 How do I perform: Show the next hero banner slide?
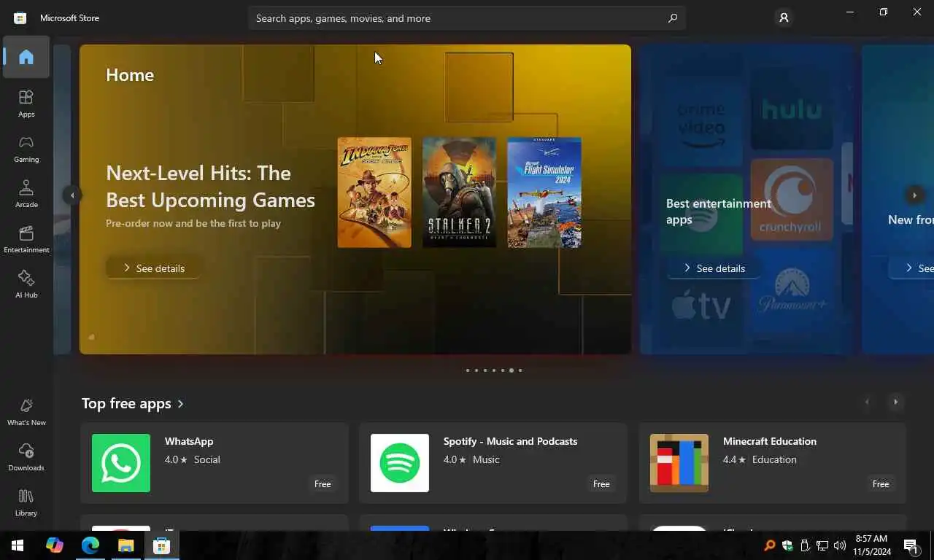[x=914, y=195]
